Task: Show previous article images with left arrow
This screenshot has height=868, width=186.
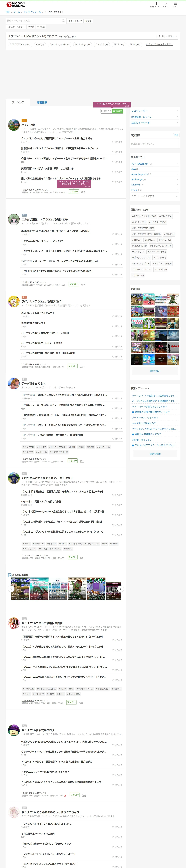Action: coord(11,589)
